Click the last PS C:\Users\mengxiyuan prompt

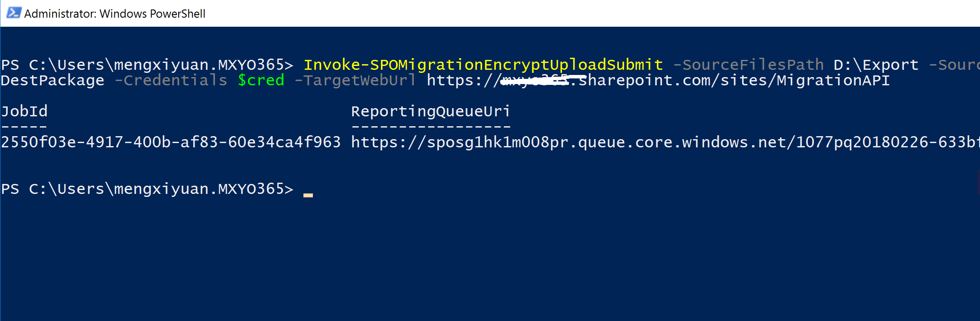point(147,189)
